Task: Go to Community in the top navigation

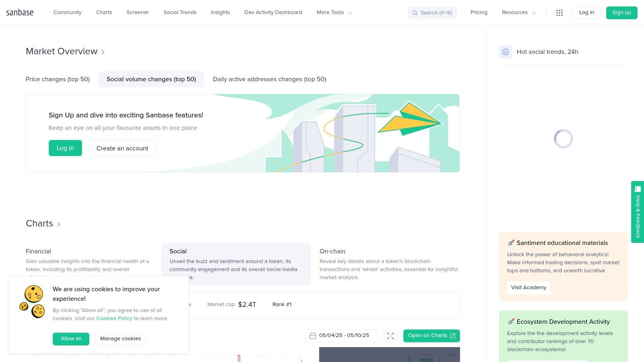Action: coord(68,12)
